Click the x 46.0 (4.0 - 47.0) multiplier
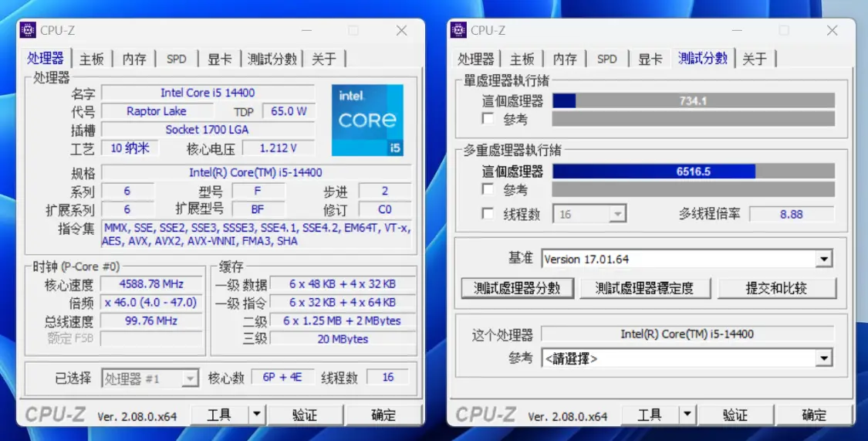The height and width of the screenshot is (441, 868). (152, 302)
